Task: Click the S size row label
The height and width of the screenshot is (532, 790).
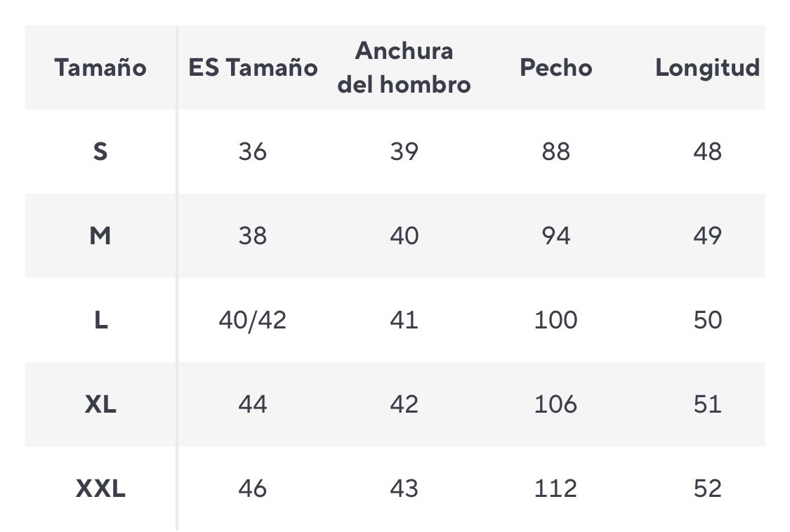Action: click(100, 152)
